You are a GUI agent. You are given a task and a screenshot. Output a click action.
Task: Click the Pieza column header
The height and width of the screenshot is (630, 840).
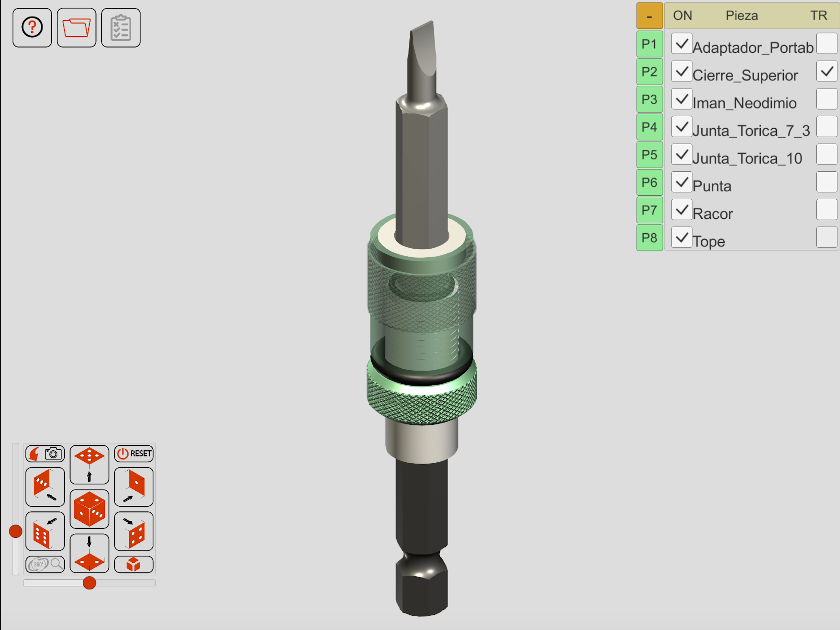(742, 16)
